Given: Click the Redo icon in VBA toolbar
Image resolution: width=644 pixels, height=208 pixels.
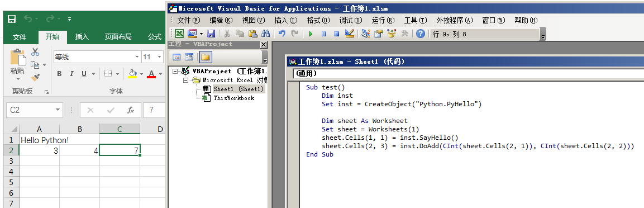Looking at the screenshot, I should pyautogui.click(x=294, y=34).
